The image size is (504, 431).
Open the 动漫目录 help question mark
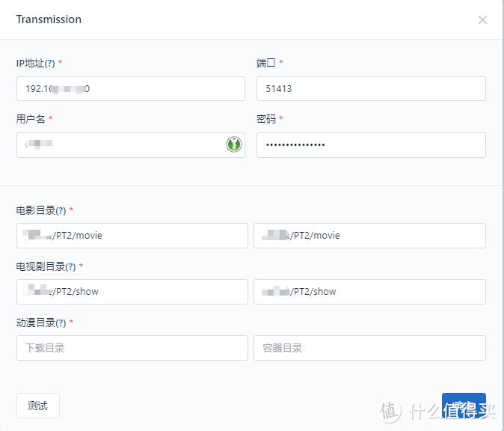pyautogui.click(x=61, y=323)
